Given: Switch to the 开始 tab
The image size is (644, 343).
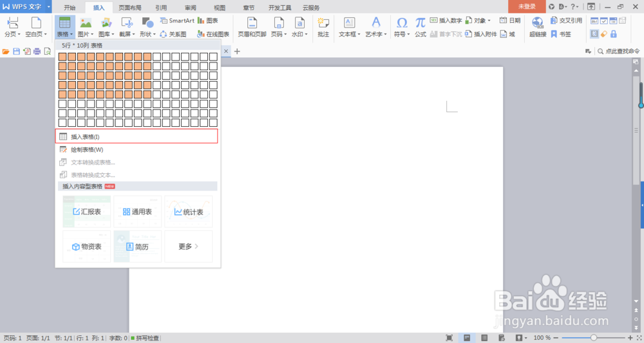Looking at the screenshot, I should tap(70, 8).
